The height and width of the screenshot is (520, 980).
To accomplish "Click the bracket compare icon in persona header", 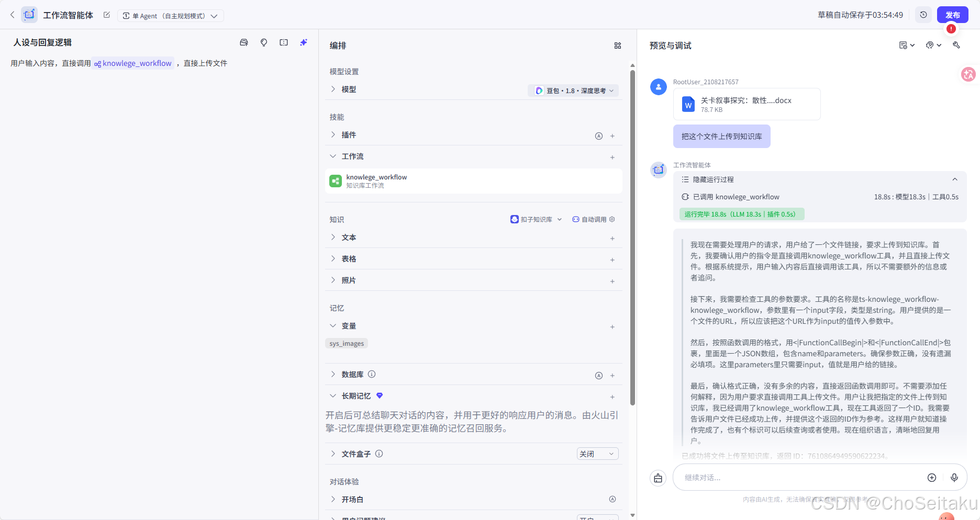I will click(x=284, y=42).
